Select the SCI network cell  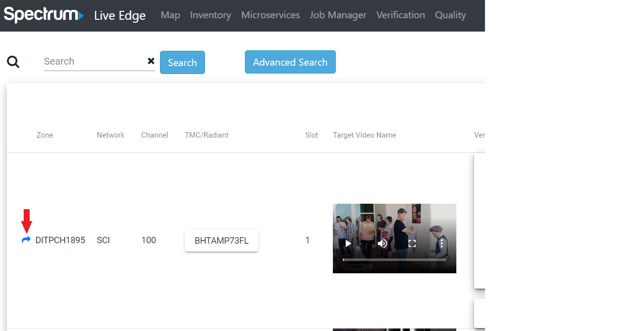tap(103, 240)
